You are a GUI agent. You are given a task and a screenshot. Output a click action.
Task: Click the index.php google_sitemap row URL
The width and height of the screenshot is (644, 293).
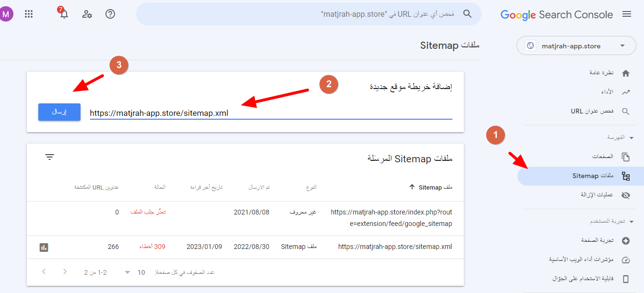tap(391, 218)
